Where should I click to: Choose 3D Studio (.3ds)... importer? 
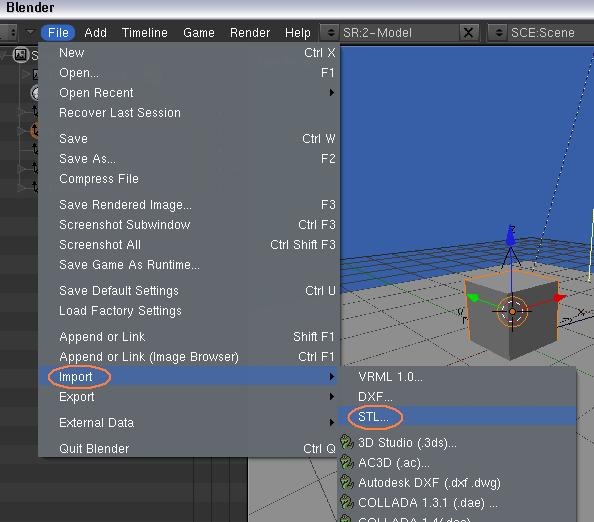pos(457,443)
